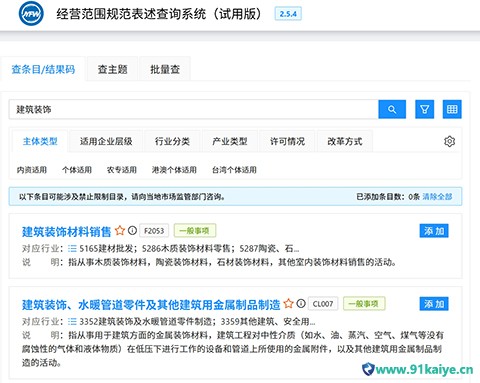The height and width of the screenshot is (383, 480).
Task: Favorite the 建筑装饰、水暖管道零件 entry with star
Action: click(288, 303)
